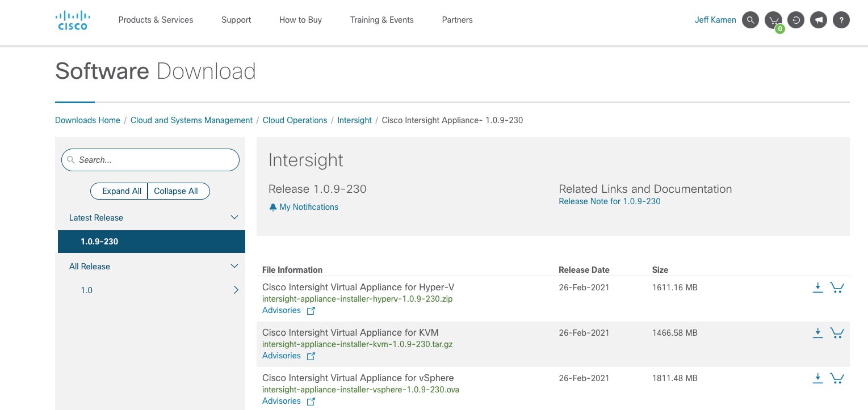Open the megaphone feedback icon
The height and width of the screenshot is (410, 868).
pos(819,20)
